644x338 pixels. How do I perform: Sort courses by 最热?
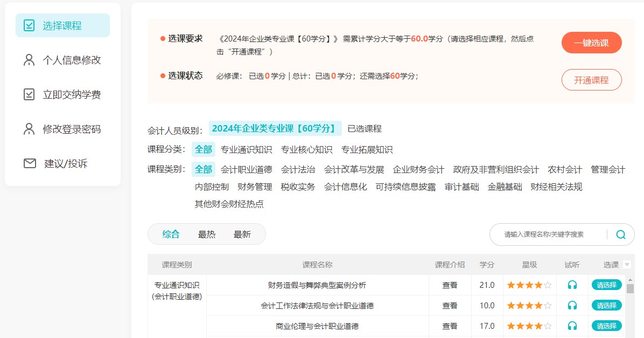[x=207, y=234]
